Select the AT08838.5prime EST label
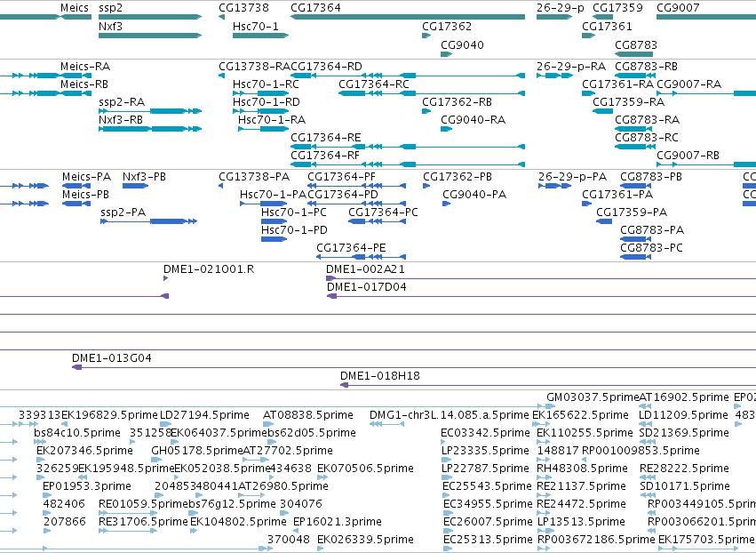 308,415
